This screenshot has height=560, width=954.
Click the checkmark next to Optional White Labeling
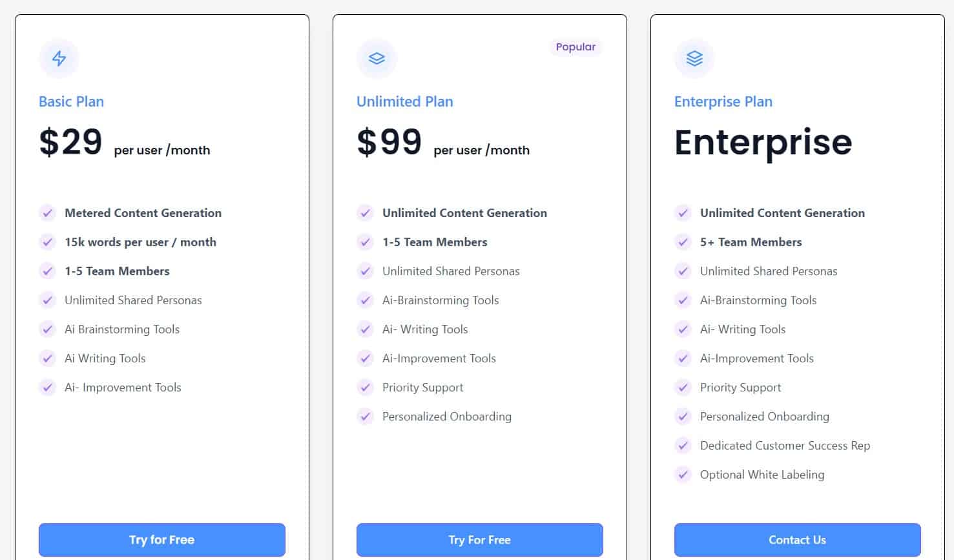[x=683, y=475]
